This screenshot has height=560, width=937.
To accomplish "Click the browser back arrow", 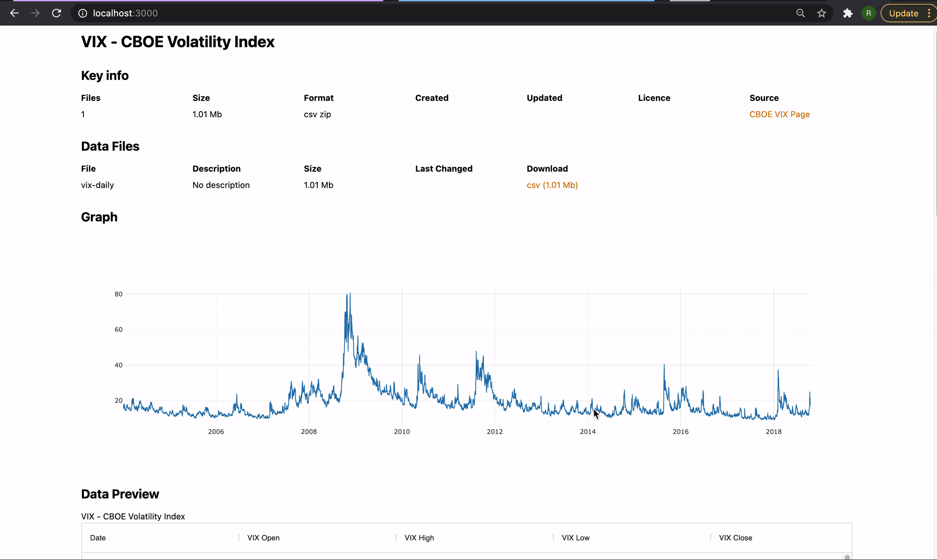I will click(14, 13).
